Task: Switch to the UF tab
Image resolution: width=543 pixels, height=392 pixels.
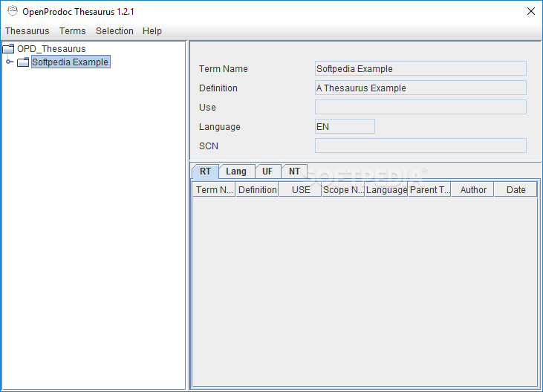Action: tap(267, 171)
